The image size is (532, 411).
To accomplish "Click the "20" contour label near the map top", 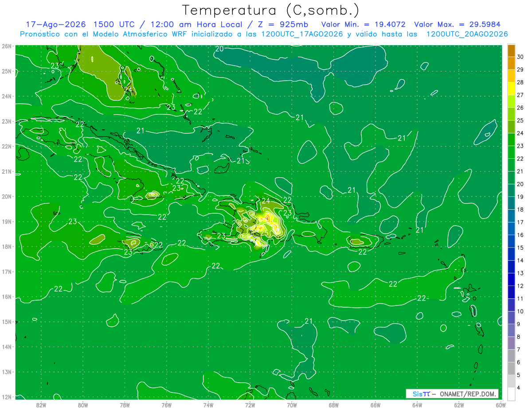I will click(x=219, y=49).
